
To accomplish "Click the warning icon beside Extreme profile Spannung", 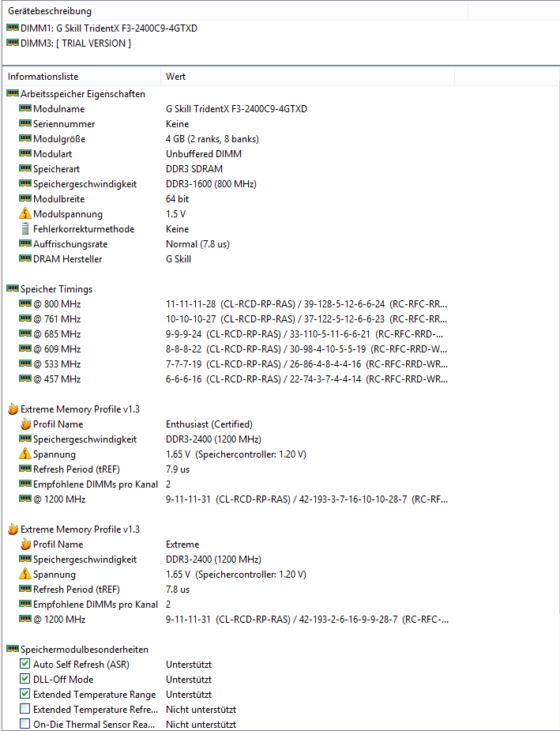I will pyautogui.click(x=25, y=574).
